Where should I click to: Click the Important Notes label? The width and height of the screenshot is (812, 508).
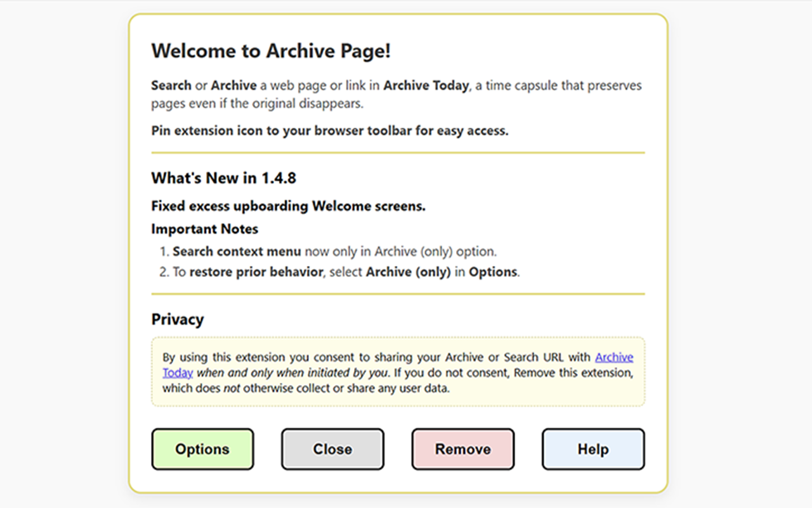tap(204, 229)
